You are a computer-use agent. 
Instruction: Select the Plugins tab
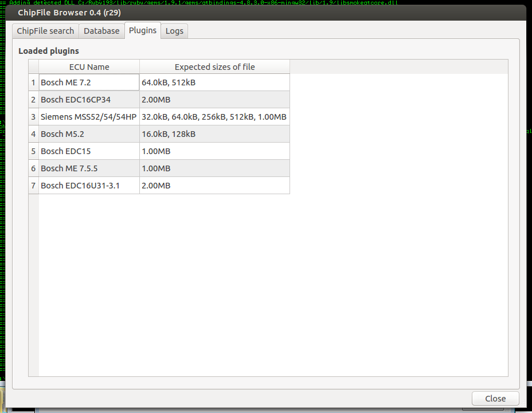pos(143,30)
